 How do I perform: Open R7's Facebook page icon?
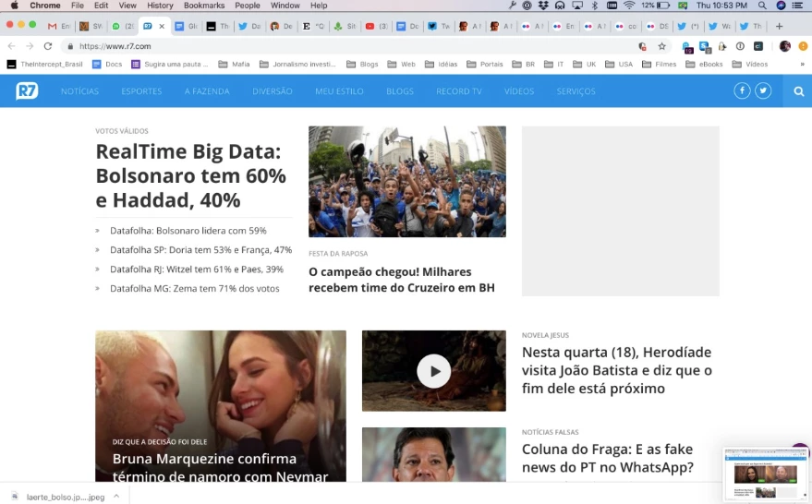742,90
